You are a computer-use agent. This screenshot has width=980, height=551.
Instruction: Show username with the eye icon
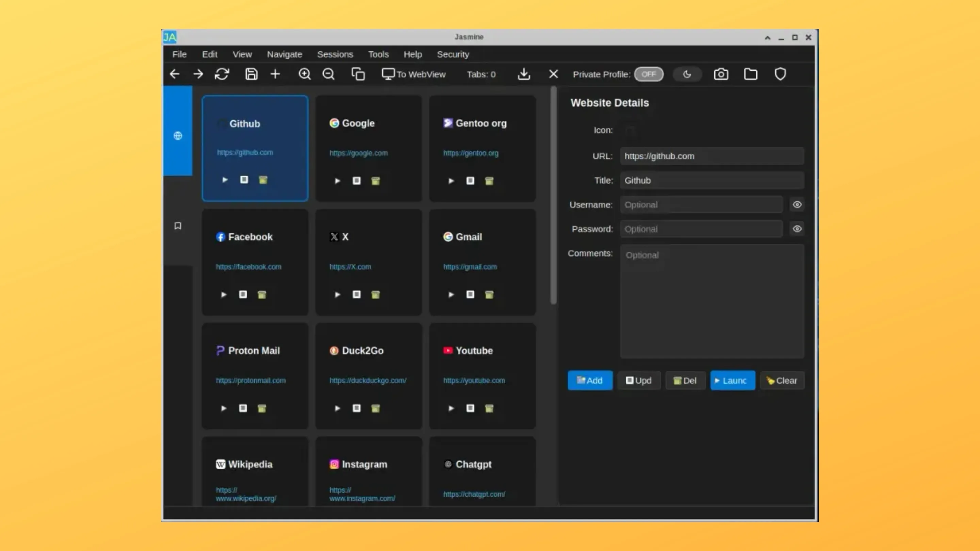click(x=797, y=204)
